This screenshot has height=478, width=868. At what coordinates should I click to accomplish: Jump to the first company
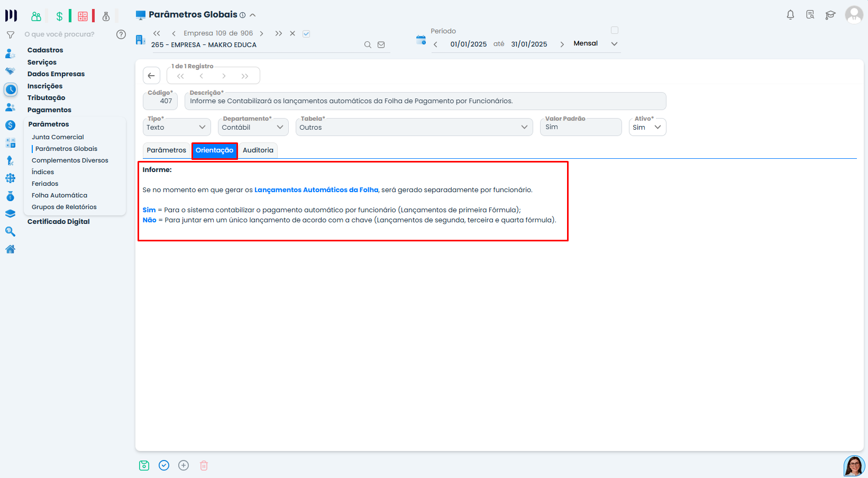click(157, 33)
